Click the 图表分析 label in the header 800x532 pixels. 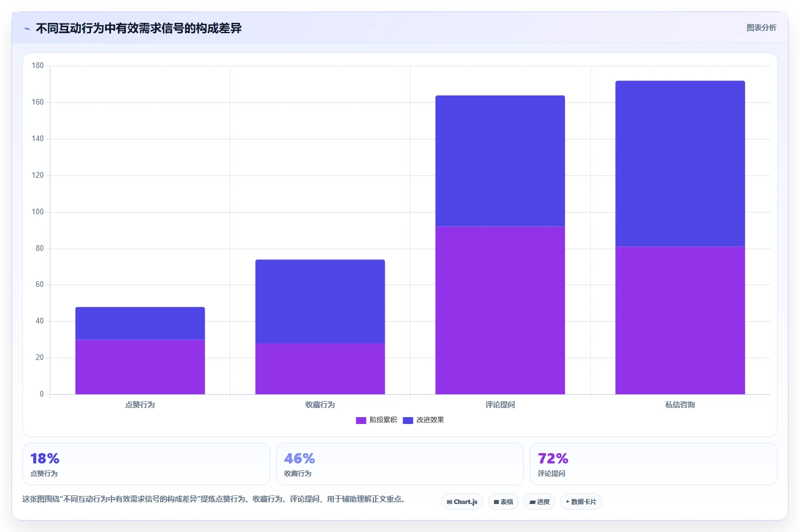pyautogui.click(x=761, y=27)
